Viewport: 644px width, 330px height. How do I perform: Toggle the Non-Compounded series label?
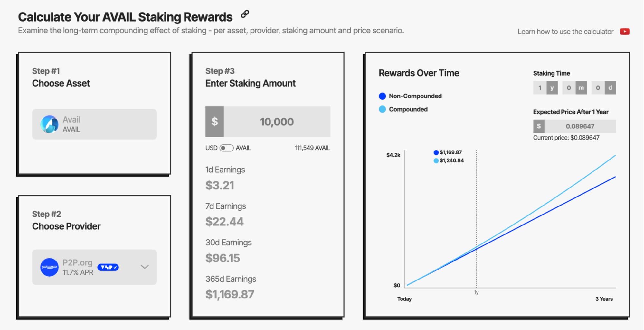pos(415,96)
